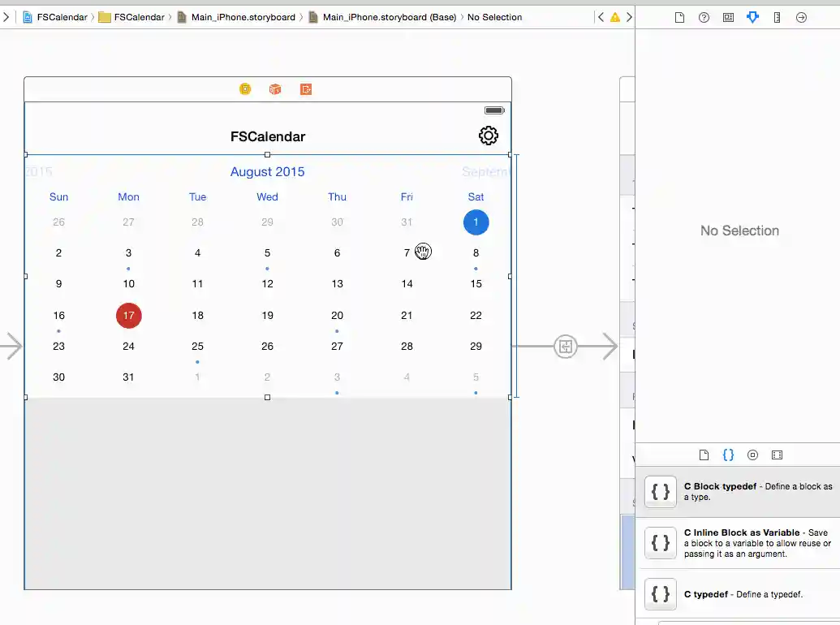Show the Media library
The height and width of the screenshot is (625, 840).
[777, 455]
